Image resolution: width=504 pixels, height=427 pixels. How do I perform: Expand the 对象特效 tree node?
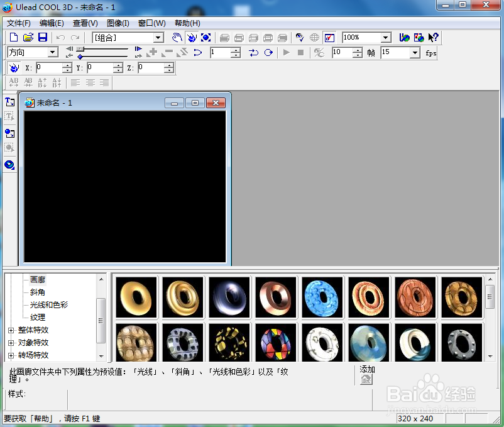pyautogui.click(x=11, y=343)
